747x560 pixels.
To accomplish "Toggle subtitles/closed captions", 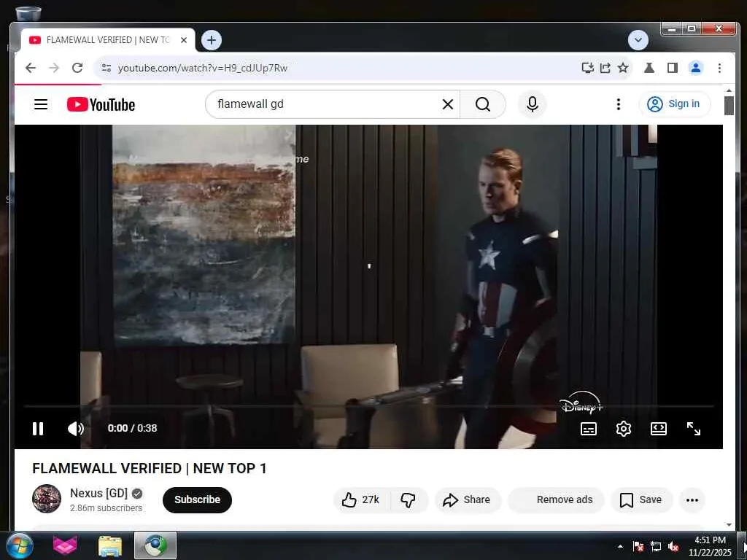I will pyautogui.click(x=589, y=429).
